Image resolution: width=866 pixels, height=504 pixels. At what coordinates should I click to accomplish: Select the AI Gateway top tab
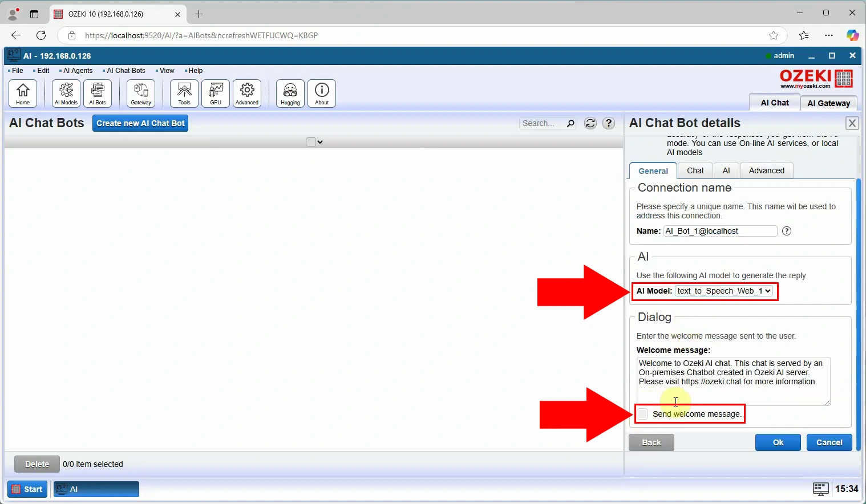pos(829,103)
